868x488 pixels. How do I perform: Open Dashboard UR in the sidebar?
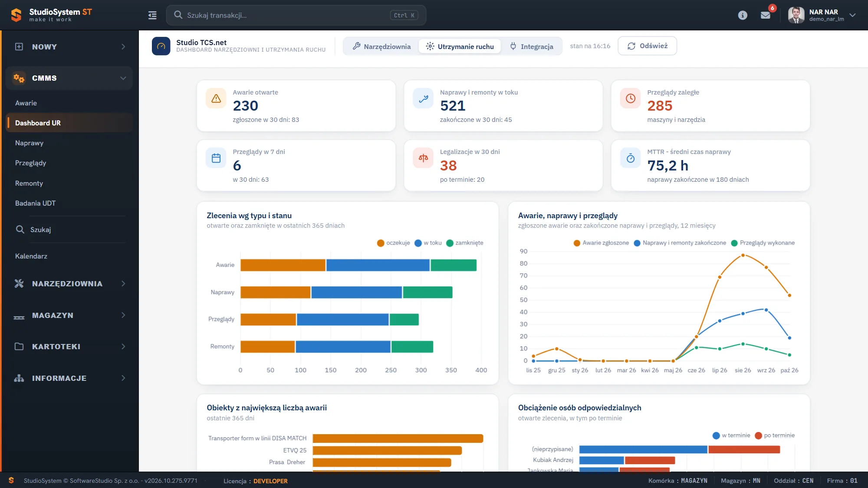[x=69, y=123]
